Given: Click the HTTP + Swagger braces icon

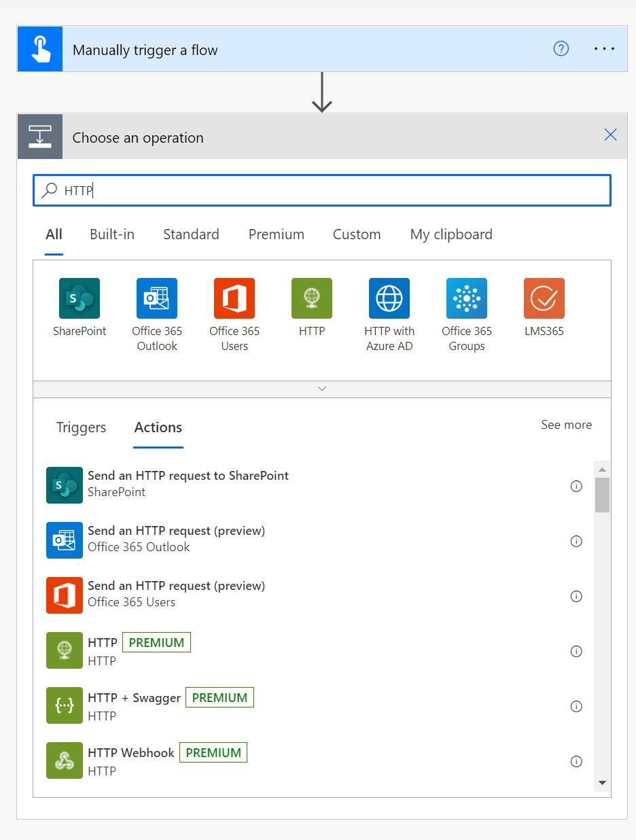Looking at the screenshot, I should 65,705.
